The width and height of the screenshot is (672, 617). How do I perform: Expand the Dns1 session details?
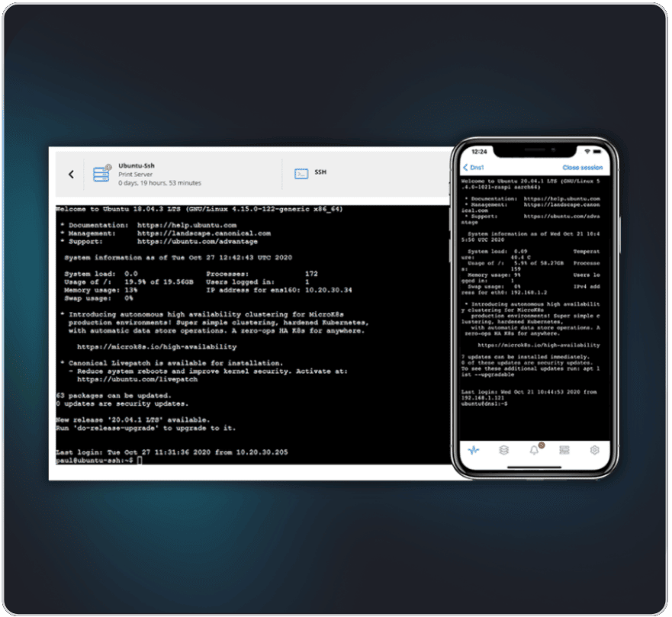[477, 167]
